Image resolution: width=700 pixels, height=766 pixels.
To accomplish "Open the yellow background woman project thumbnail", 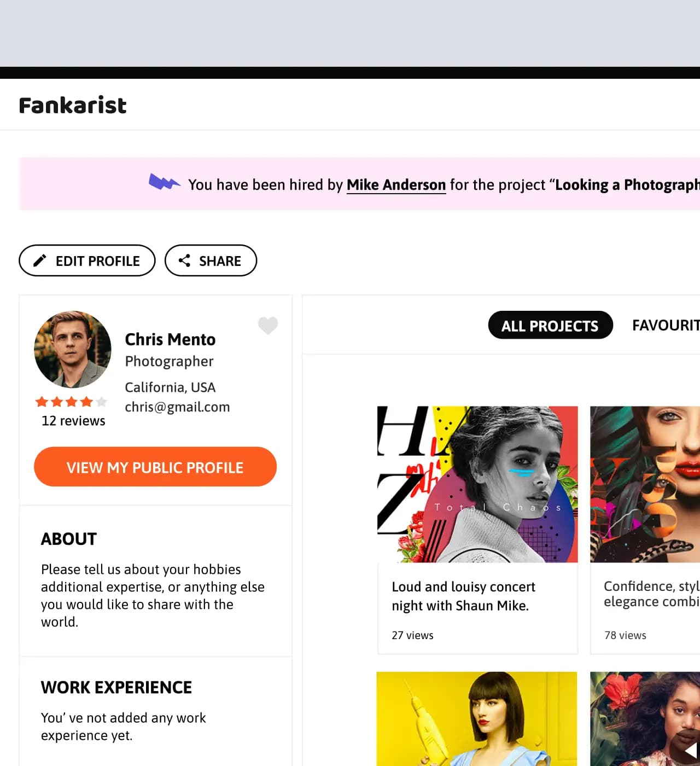I will tap(477, 718).
